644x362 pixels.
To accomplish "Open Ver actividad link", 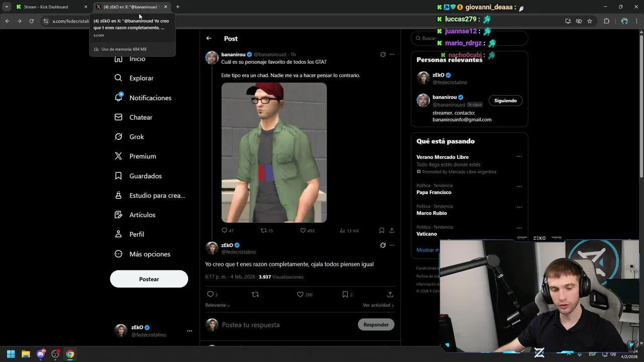I will pyautogui.click(x=378, y=305).
